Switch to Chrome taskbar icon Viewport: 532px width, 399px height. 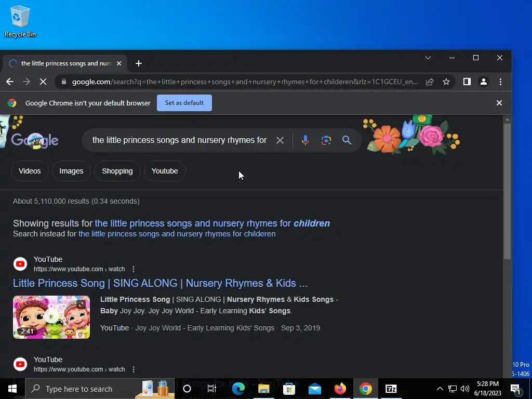pyautogui.click(x=365, y=389)
